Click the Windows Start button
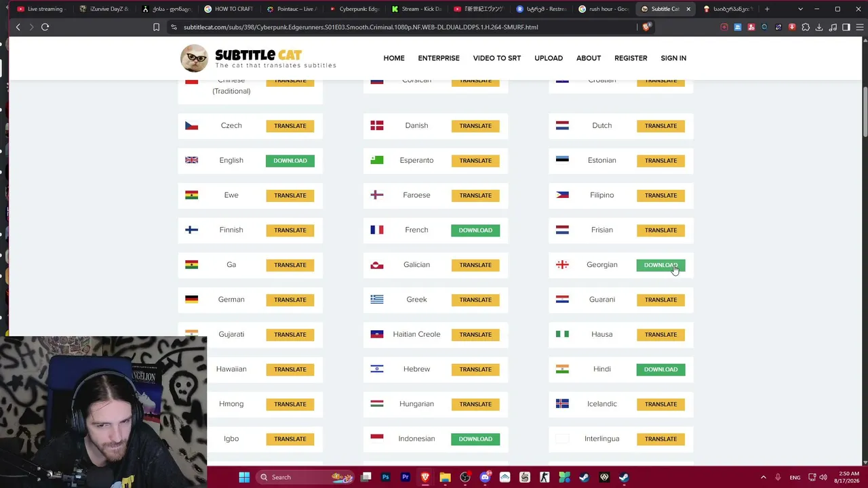This screenshot has width=868, height=488. [244, 477]
